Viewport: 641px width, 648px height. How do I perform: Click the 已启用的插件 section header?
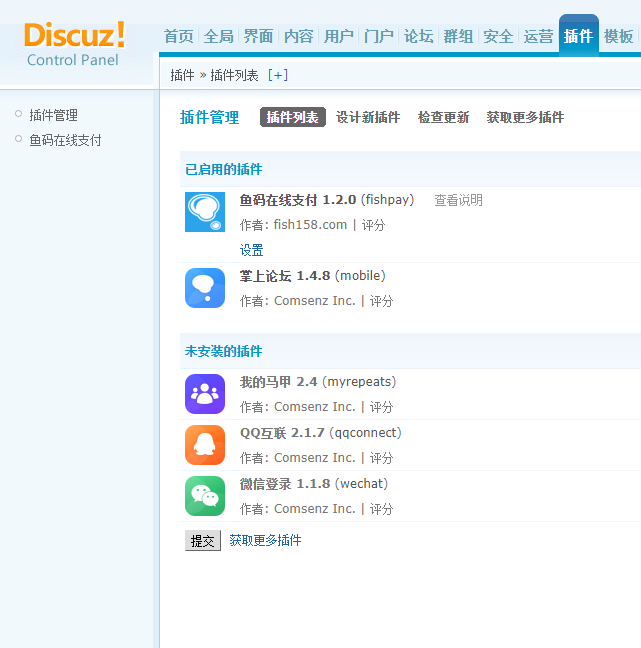(x=224, y=169)
